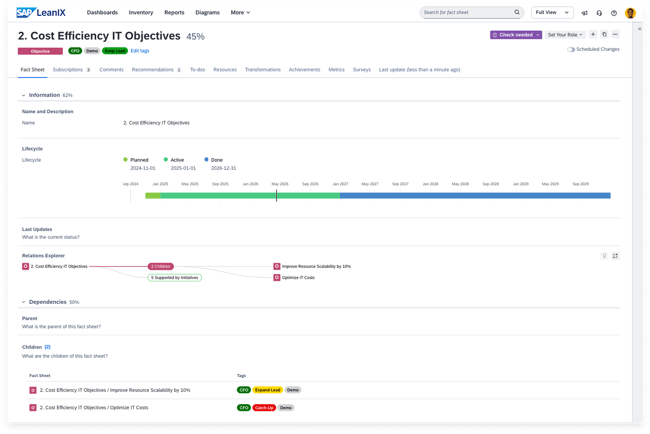Click the CFO tag under the title
This screenshot has height=434, width=650.
[75, 51]
